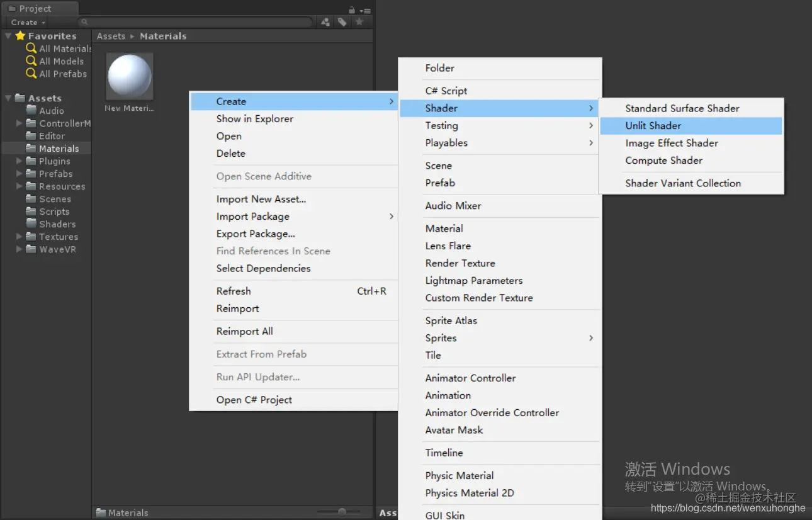The height and width of the screenshot is (520, 812).
Task: Click the Favorites star icon
Action: (20, 36)
